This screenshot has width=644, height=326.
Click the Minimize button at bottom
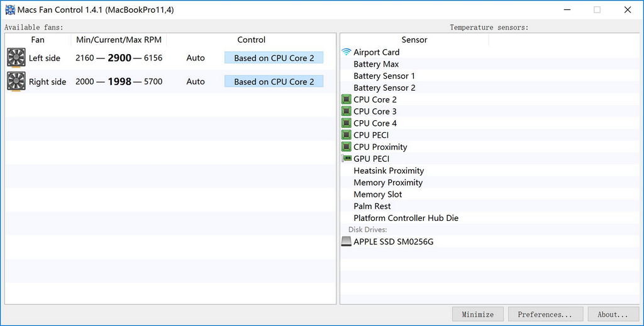(478, 314)
